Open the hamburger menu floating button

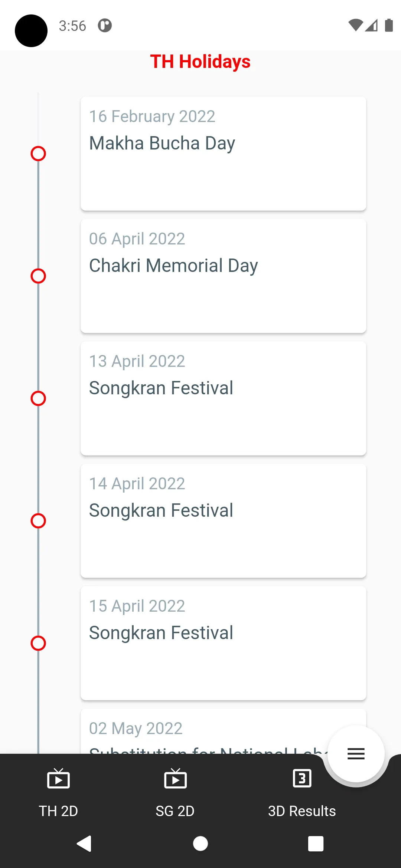coord(356,754)
